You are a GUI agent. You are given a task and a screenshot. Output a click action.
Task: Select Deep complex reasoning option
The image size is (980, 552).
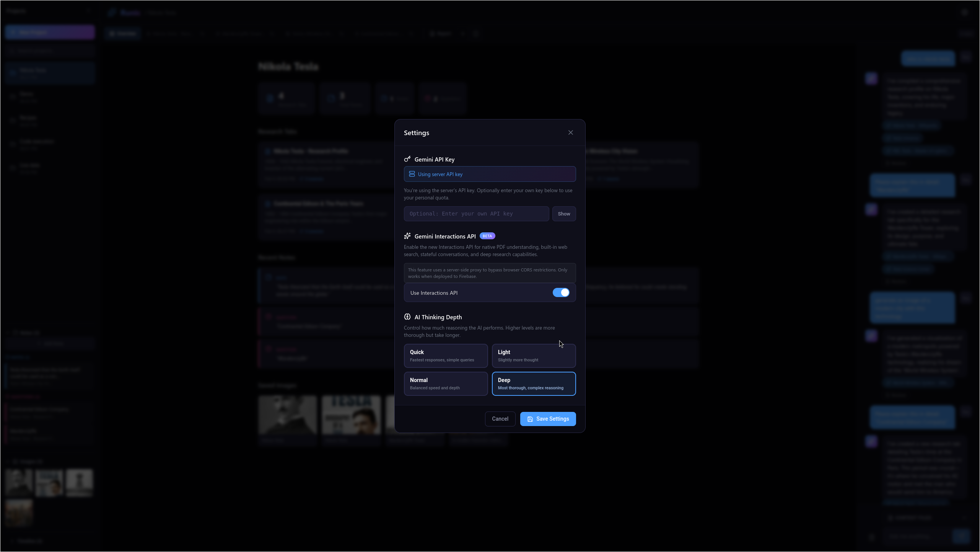pos(533,384)
